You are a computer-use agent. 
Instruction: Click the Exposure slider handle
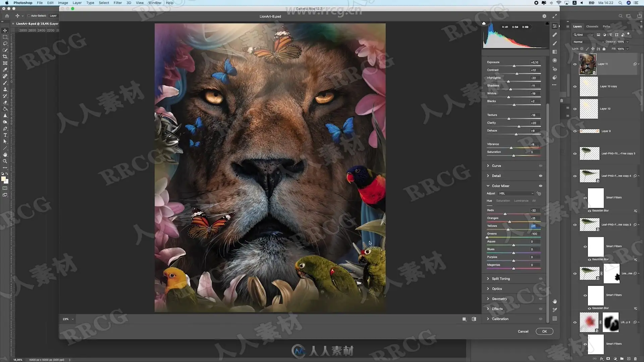(x=514, y=66)
